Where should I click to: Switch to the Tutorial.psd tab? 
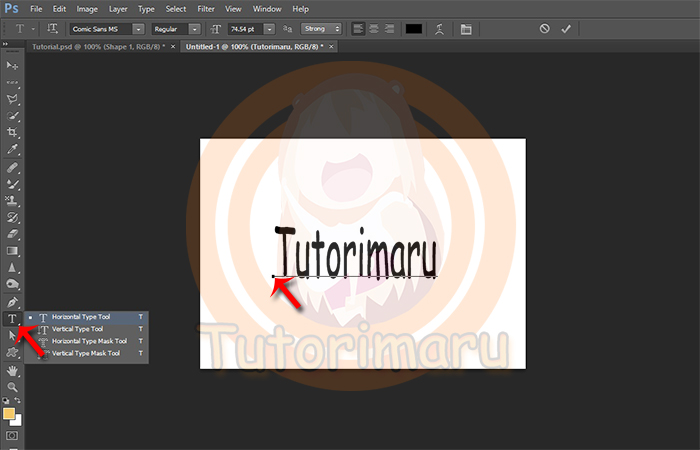[98, 46]
